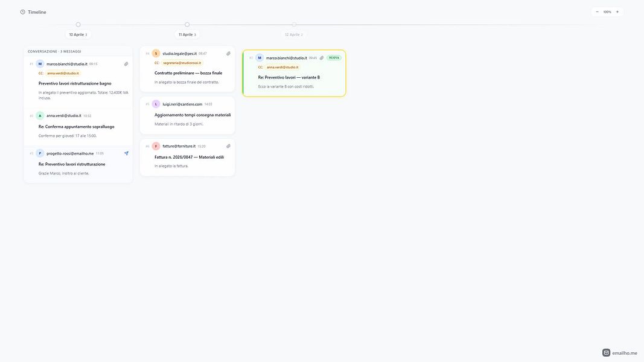Click the 11 Aprile date label
Viewport: 644px width, 362px height.
187,34
